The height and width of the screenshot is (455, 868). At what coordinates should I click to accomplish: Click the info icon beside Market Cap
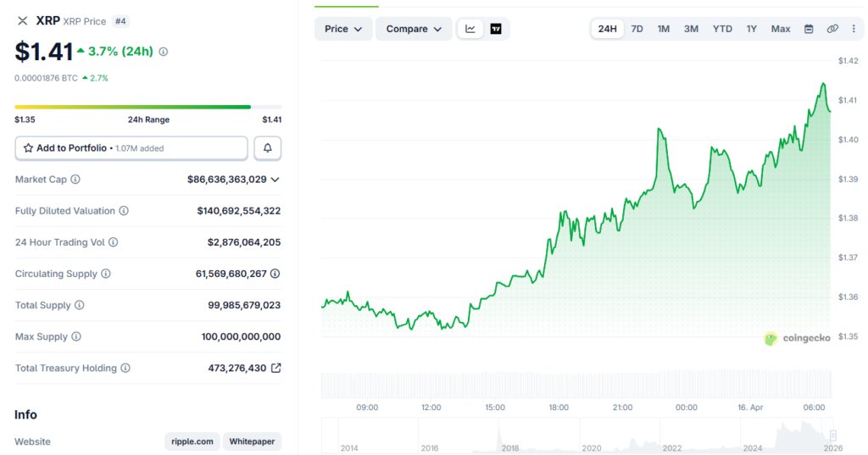coord(75,180)
